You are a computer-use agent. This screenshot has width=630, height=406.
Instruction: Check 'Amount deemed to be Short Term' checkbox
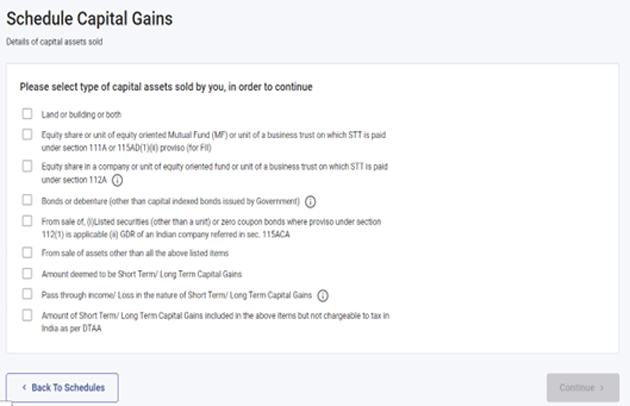point(27,273)
